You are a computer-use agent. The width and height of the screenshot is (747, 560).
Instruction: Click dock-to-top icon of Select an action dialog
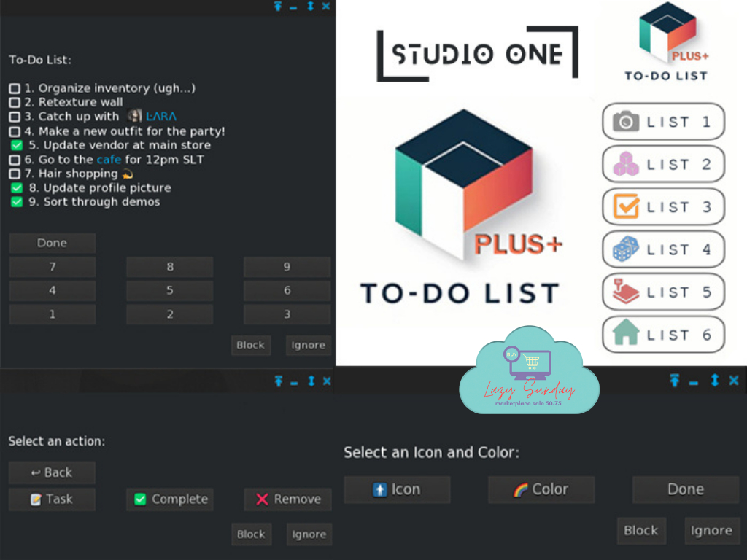pyautogui.click(x=279, y=381)
